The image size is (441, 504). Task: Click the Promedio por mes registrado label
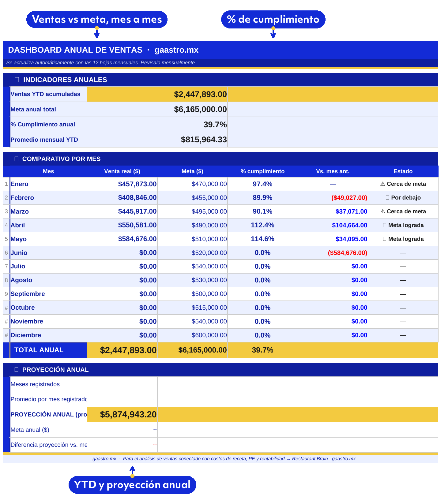pyautogui.click(x=49, y=399)
